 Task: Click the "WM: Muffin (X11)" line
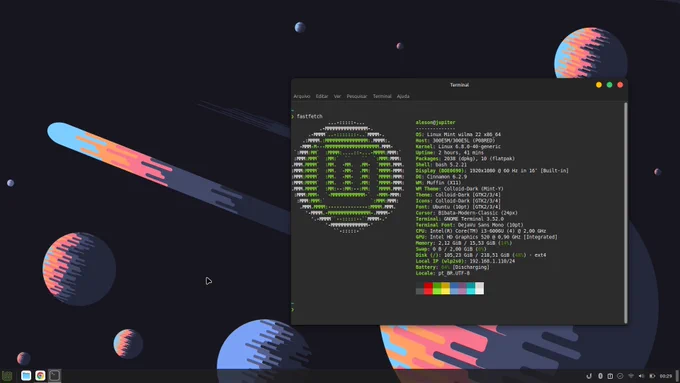tap(438, 183)
